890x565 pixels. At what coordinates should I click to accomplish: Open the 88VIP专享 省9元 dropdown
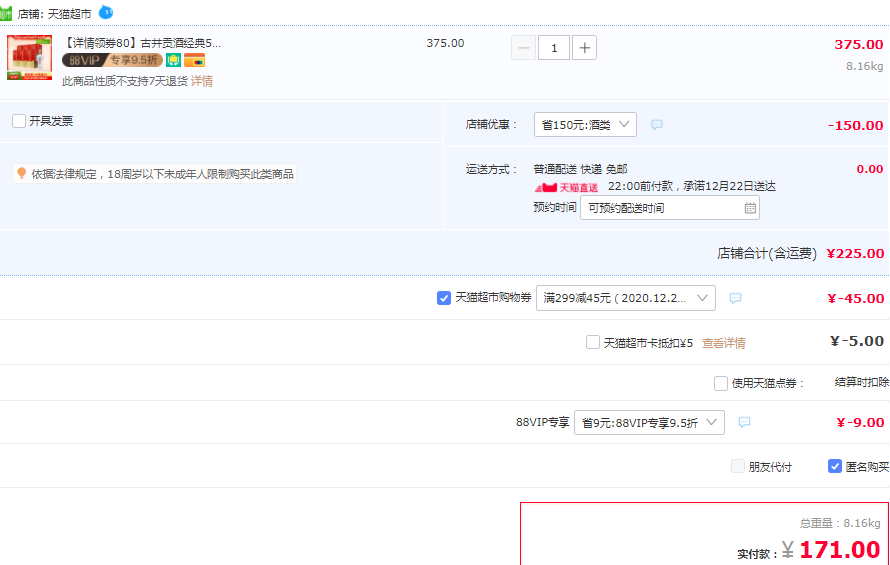click(x=649, y=422)
